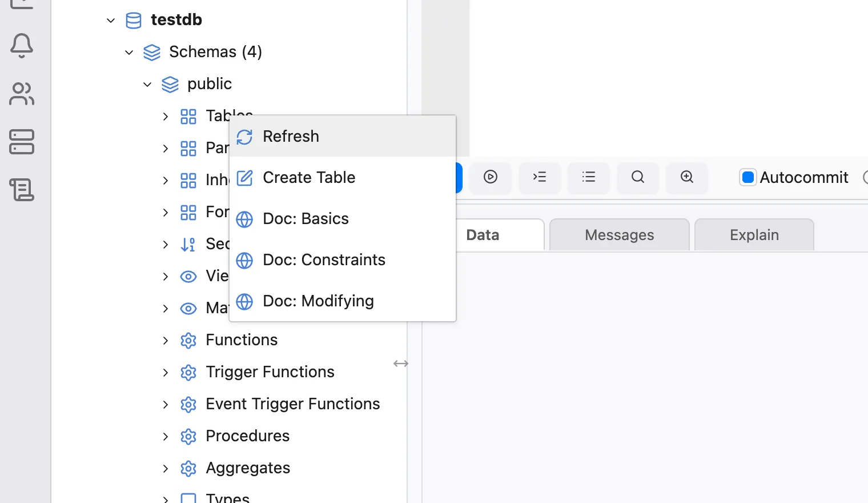This screenshot has height=503, width=868.
Task: Click the Tables grid icon
Action: point(188,117)
